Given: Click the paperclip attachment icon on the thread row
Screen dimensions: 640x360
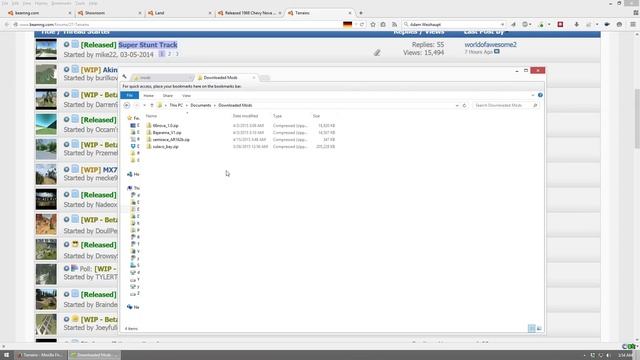Looking at the screenshot, I should (377, 53).
